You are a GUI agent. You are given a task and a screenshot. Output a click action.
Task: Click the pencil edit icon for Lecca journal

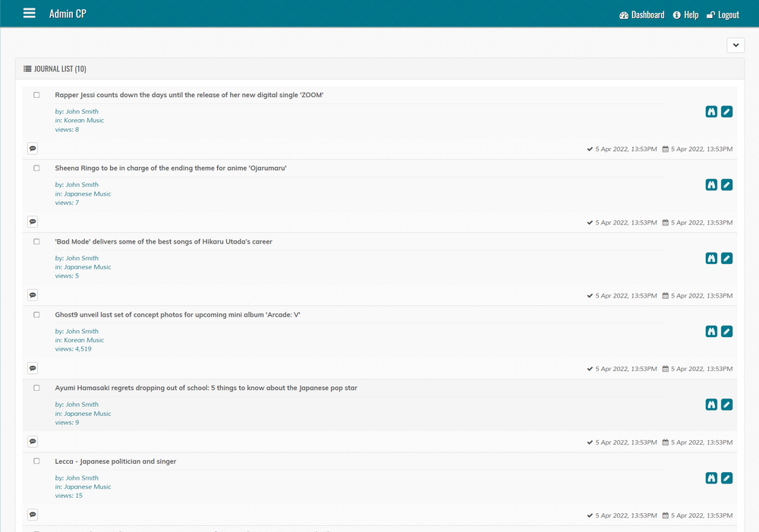[x=726, y=478]
